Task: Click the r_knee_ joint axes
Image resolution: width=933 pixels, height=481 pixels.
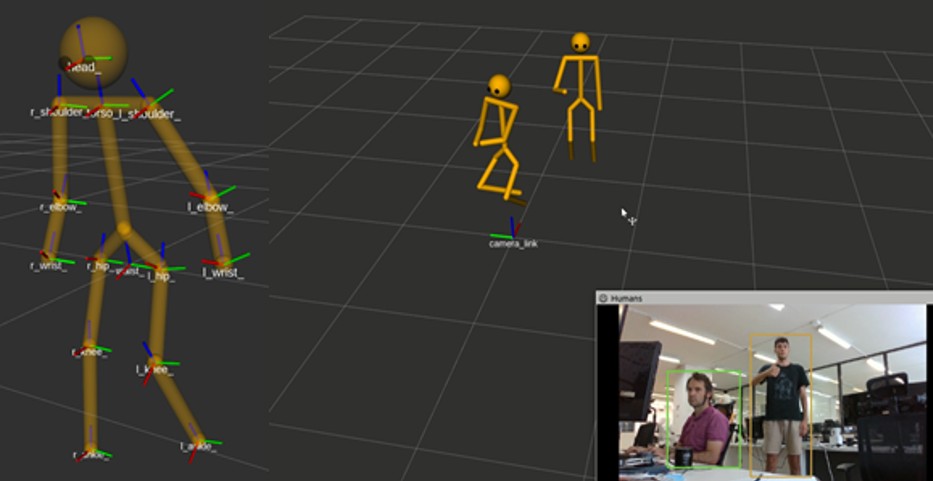Action: pos(89,351)
